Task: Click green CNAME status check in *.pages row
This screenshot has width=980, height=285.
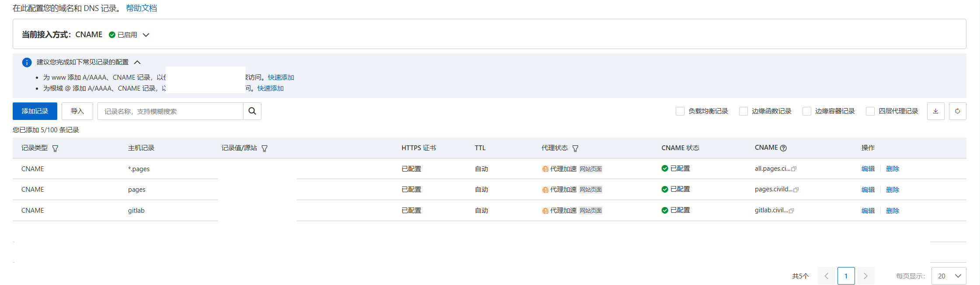Action: pos(665,169)
